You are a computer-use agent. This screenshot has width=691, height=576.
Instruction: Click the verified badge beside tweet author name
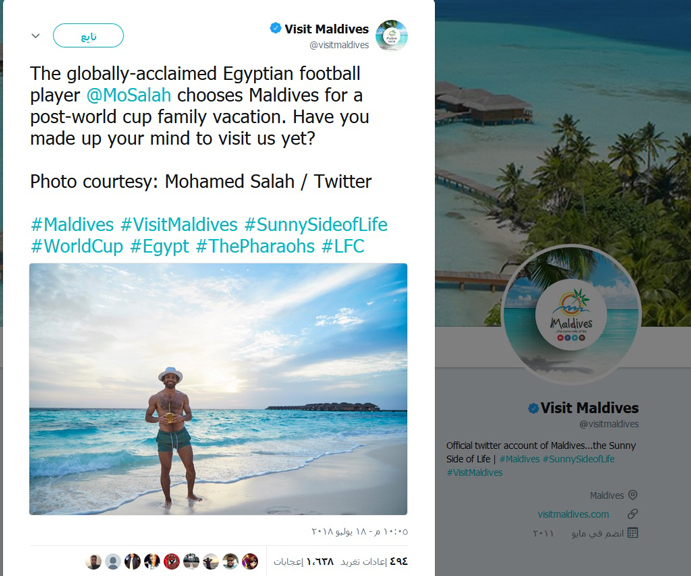pos(275,29)
